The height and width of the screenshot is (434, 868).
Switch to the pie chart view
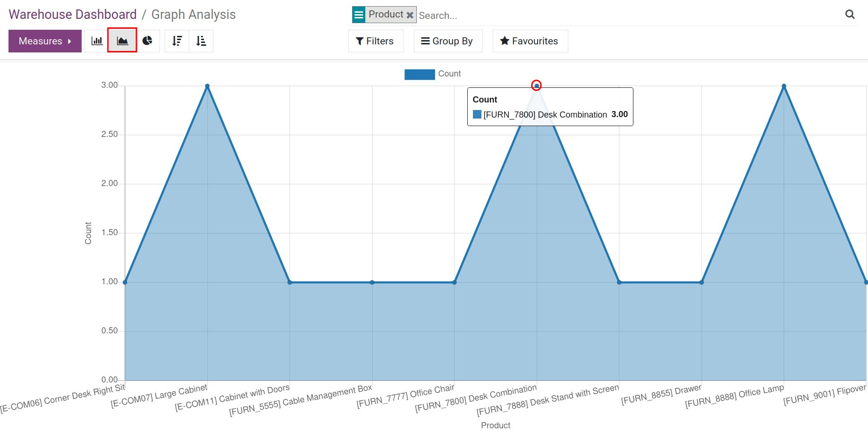[147, 41]
